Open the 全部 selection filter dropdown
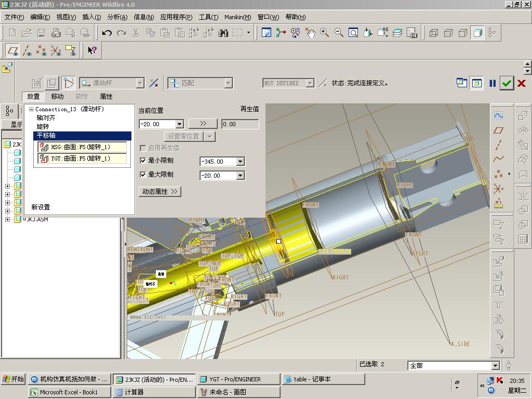 click(x=495, y=365)
